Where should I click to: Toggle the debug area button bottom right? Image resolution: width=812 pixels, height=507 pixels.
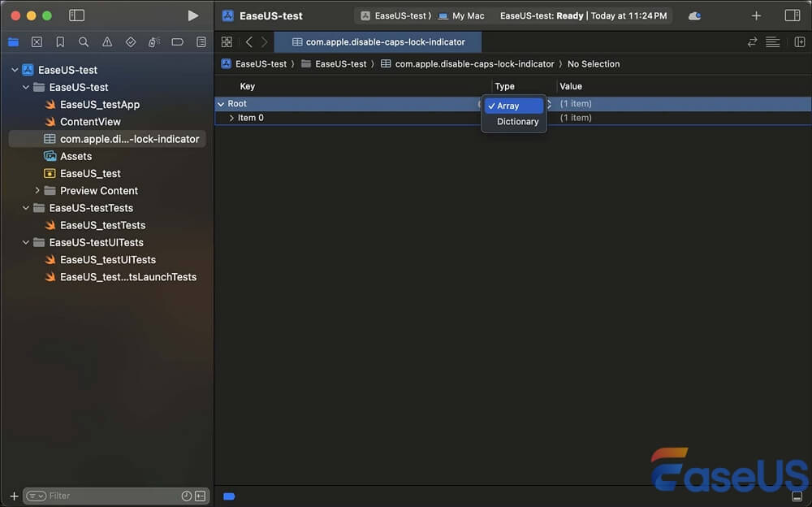[797, 496]
